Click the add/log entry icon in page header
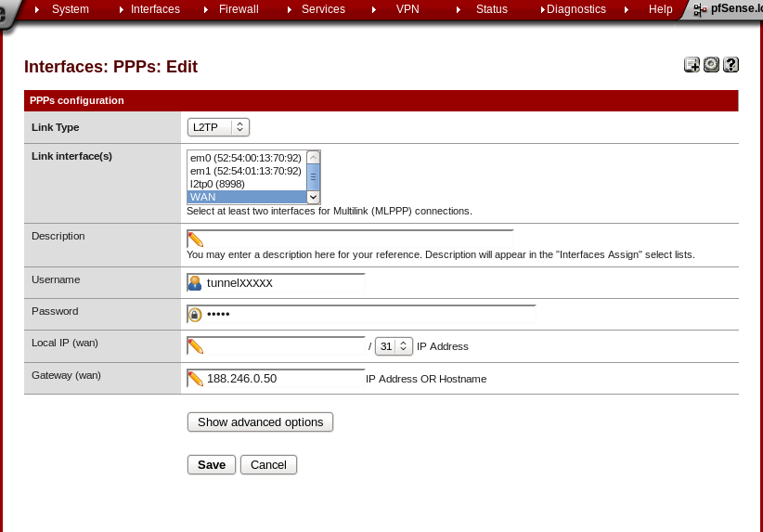Image resolution: width=763 pixels, height=532 pixels. pyautogui.click(x=692, y=65)
